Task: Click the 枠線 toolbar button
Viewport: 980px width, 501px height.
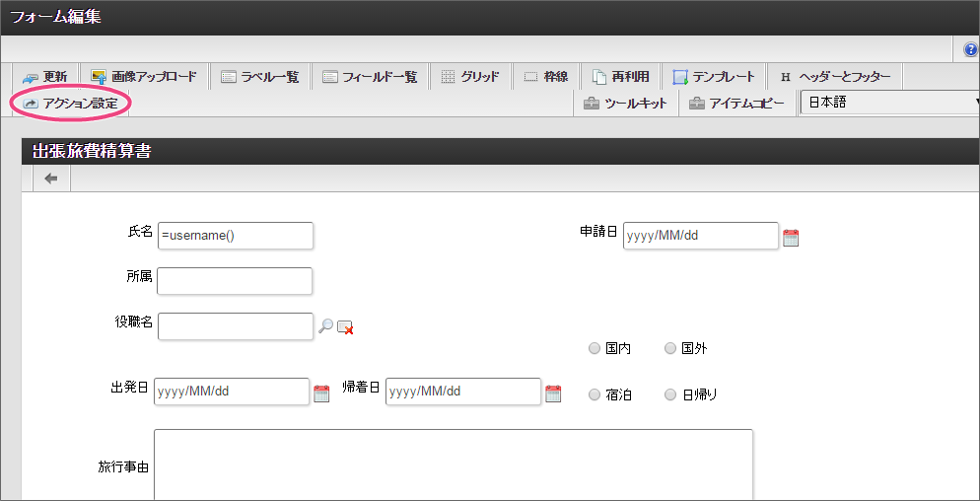Action: (545, 77)
